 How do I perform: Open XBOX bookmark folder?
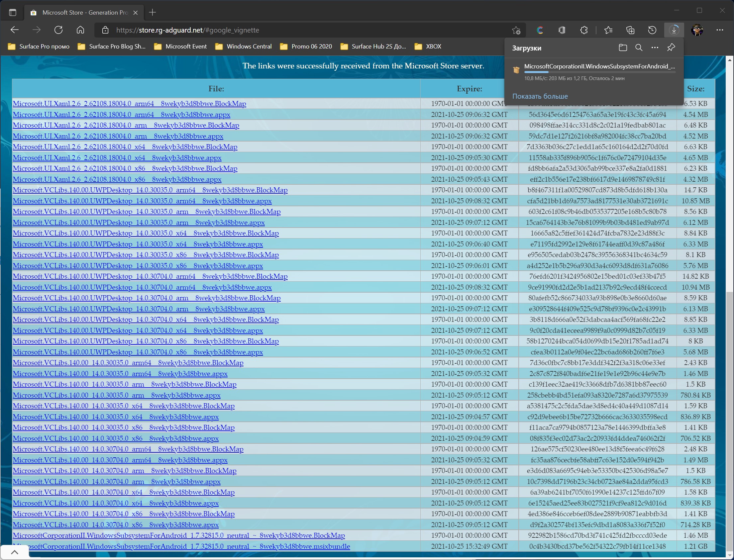pos(428,46)
